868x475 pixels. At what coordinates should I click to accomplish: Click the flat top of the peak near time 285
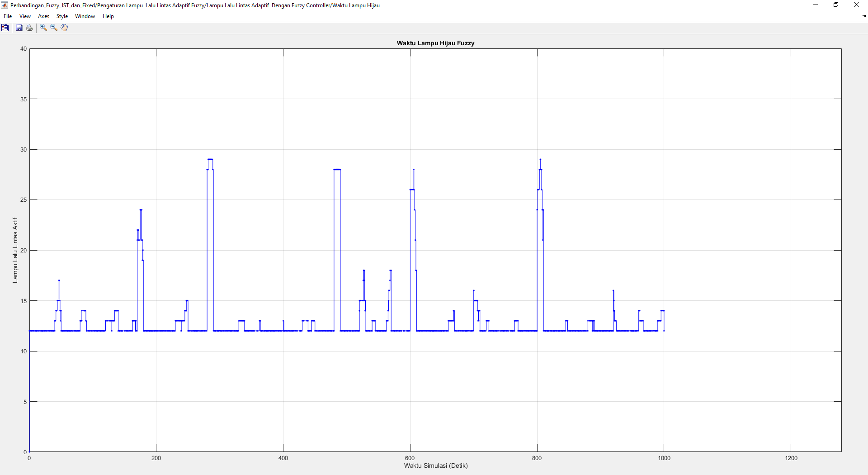[210, 159]
